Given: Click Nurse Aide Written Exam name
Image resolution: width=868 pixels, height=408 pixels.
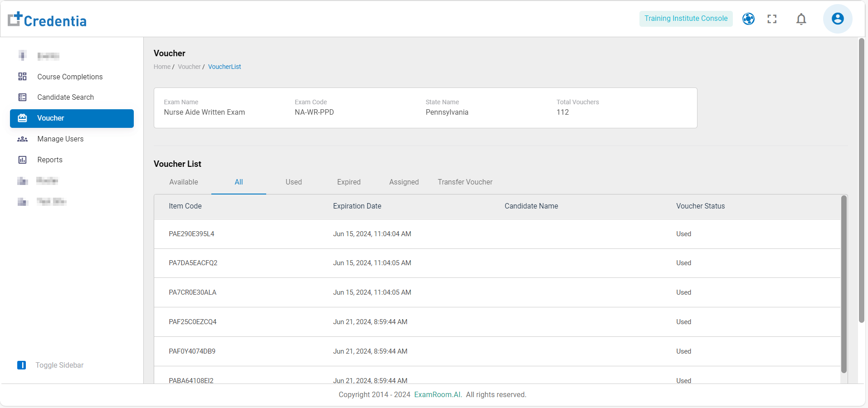Looking at the screenshot, I should (204, 112).
